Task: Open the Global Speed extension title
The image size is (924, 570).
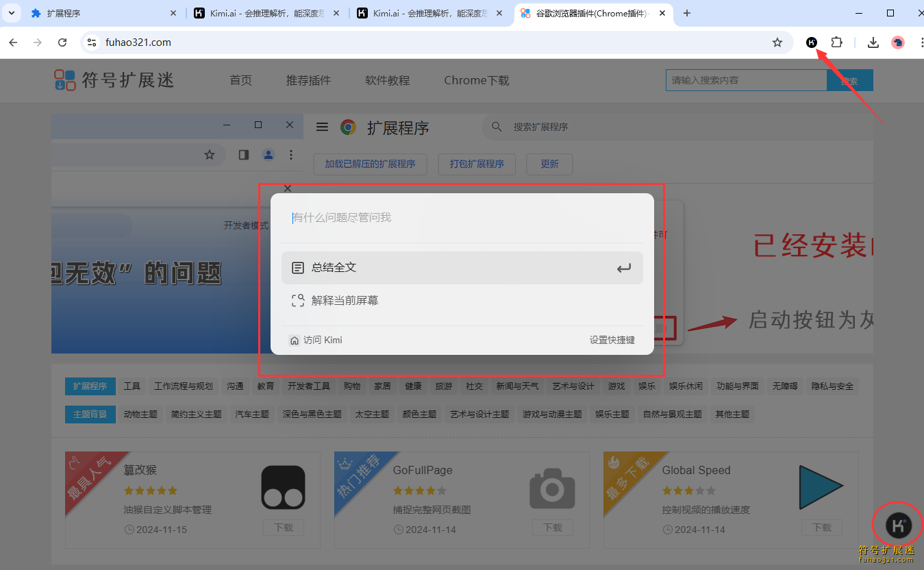Action: (x=696, y=470)
